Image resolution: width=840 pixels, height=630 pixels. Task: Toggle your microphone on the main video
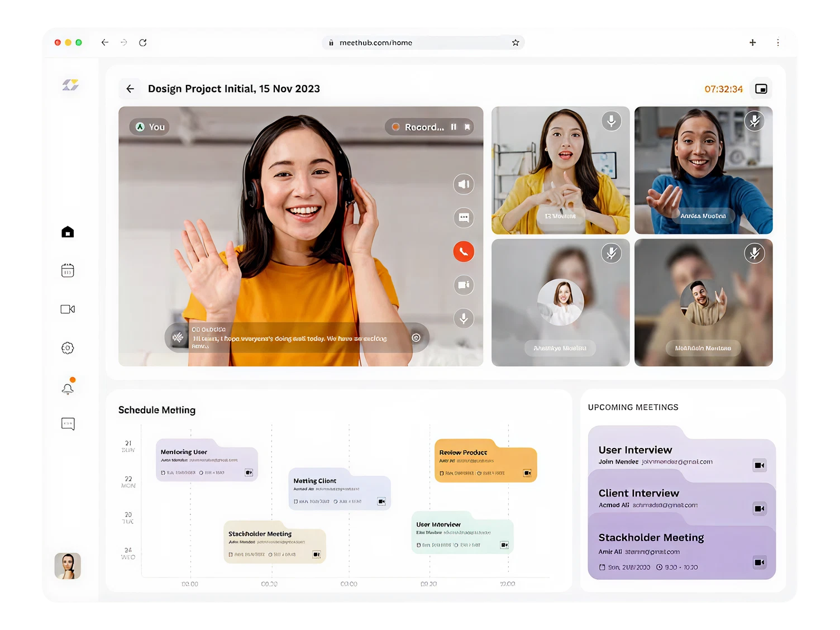click(464, 318)
